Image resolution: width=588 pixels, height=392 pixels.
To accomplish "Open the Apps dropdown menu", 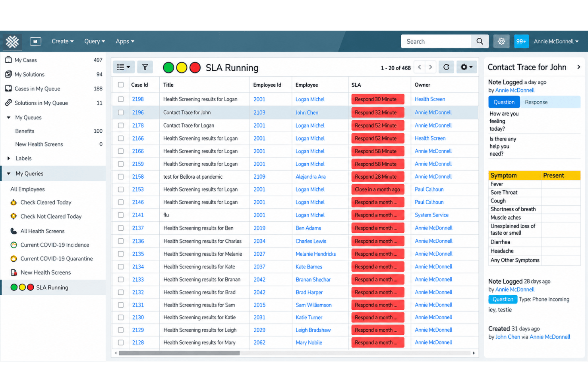I will pyautogui.click(x=125, y=41).
